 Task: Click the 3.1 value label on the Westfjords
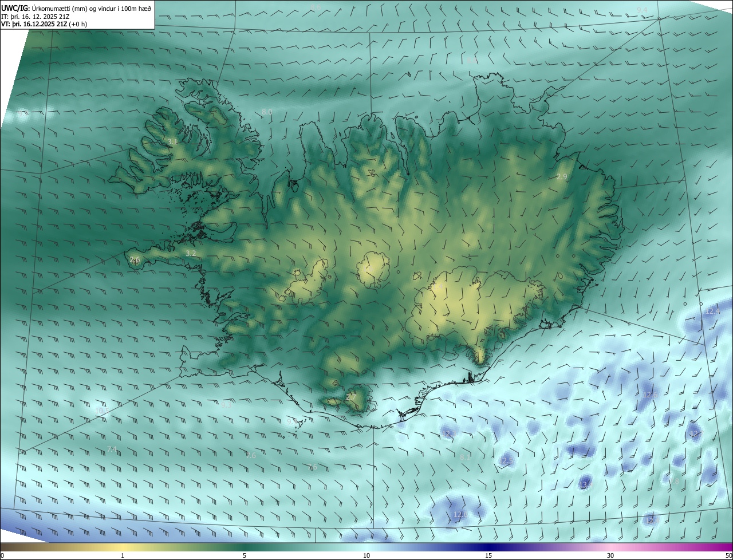coord(173,141)
